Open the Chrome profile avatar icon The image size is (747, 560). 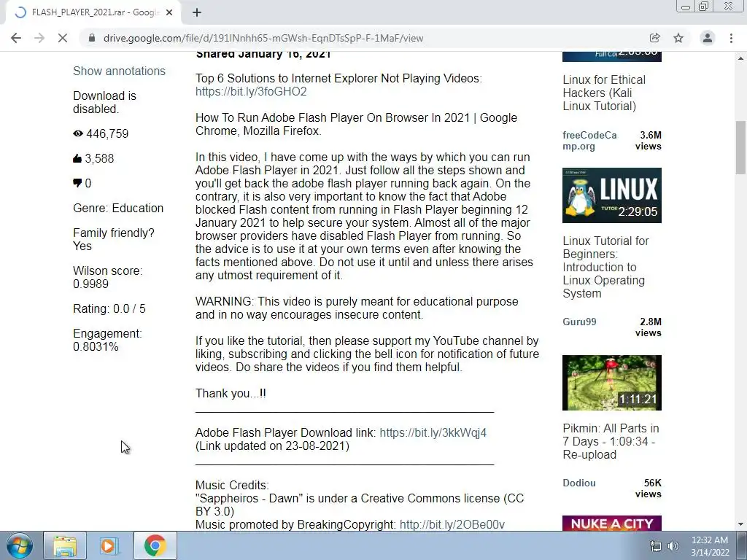pos(708,38)
